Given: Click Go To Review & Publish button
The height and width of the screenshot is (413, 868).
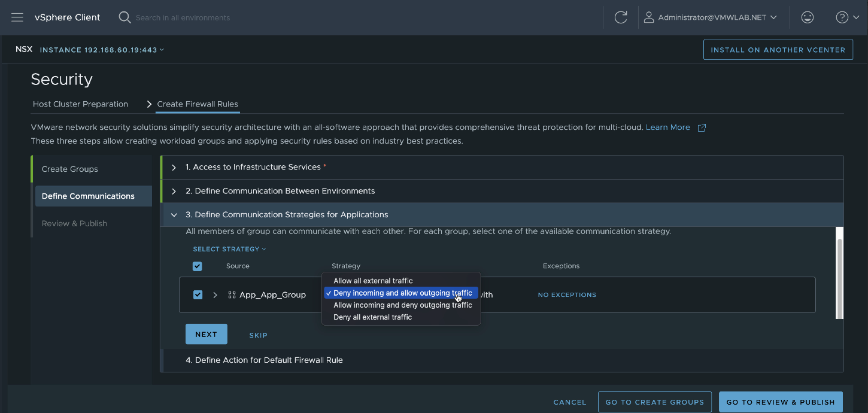Looking at the screenshot, I should 781,402.
